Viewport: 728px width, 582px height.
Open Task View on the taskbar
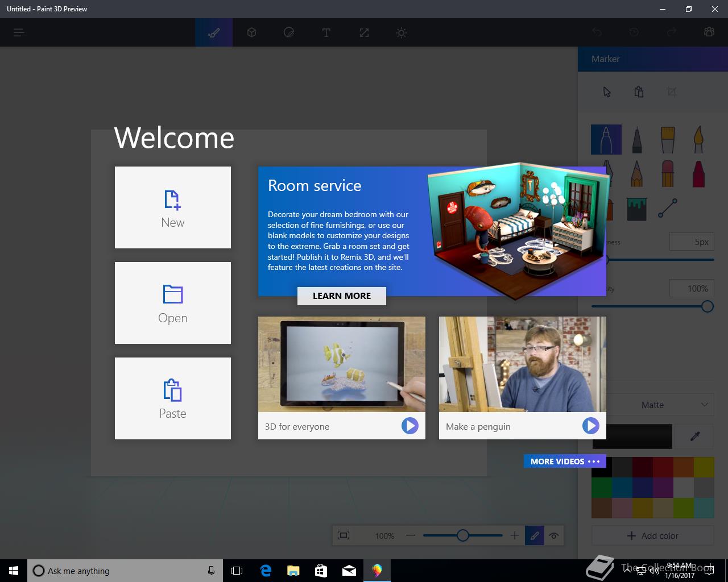coord(237,571)
